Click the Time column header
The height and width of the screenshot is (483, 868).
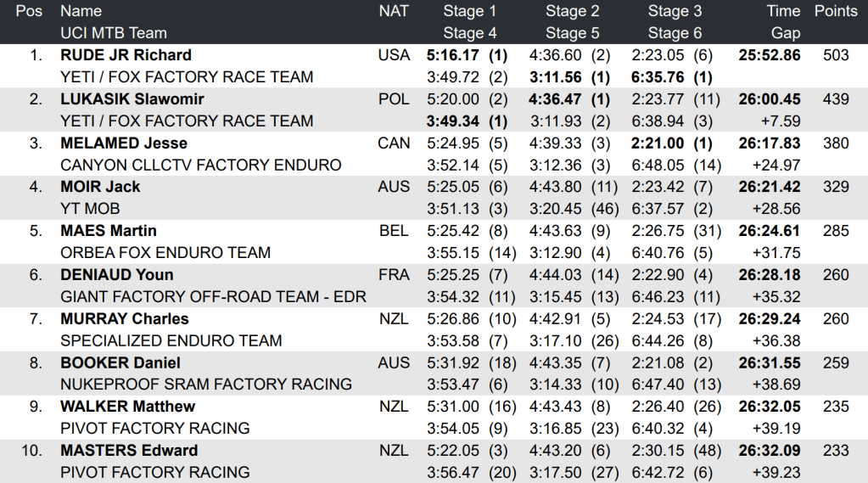pyautogui.click(x=783, y=11)
